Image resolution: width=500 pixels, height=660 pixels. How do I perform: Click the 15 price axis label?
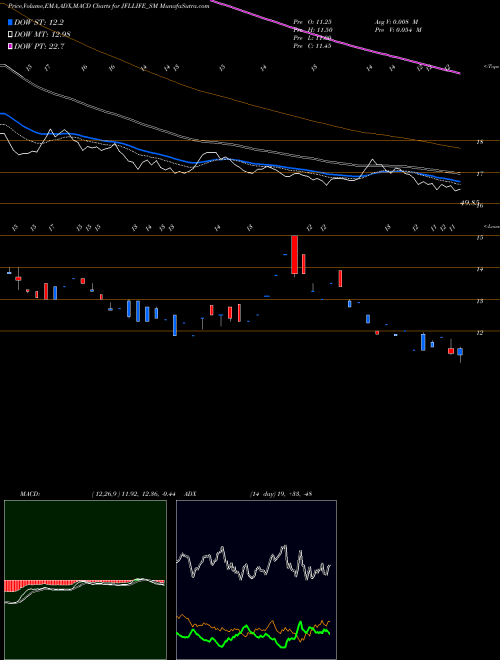[x=479, y=238]
